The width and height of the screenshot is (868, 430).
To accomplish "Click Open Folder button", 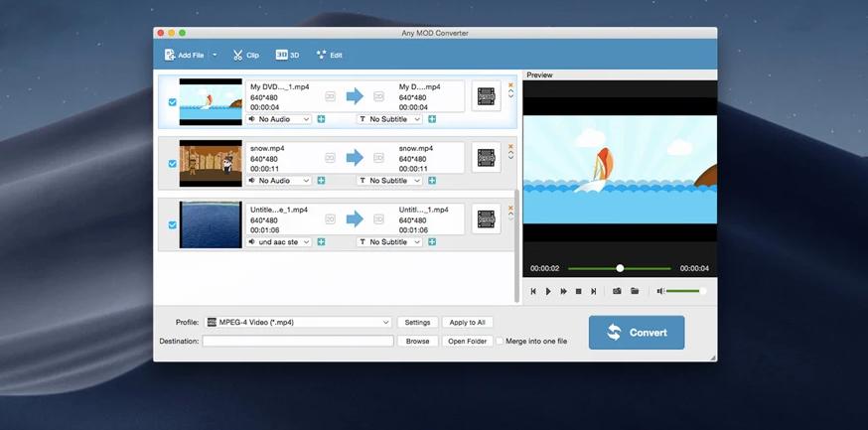I will point(467,341).
